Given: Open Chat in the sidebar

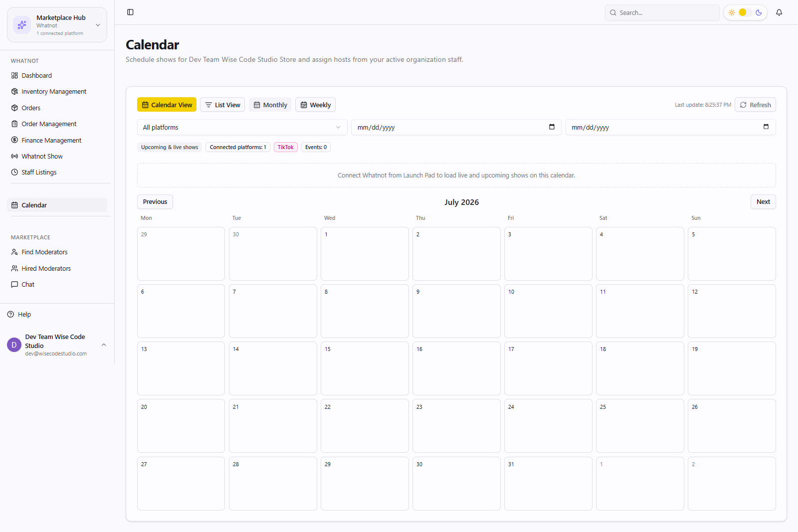Looking at the screenshot, I should click(x=57, y=284).
